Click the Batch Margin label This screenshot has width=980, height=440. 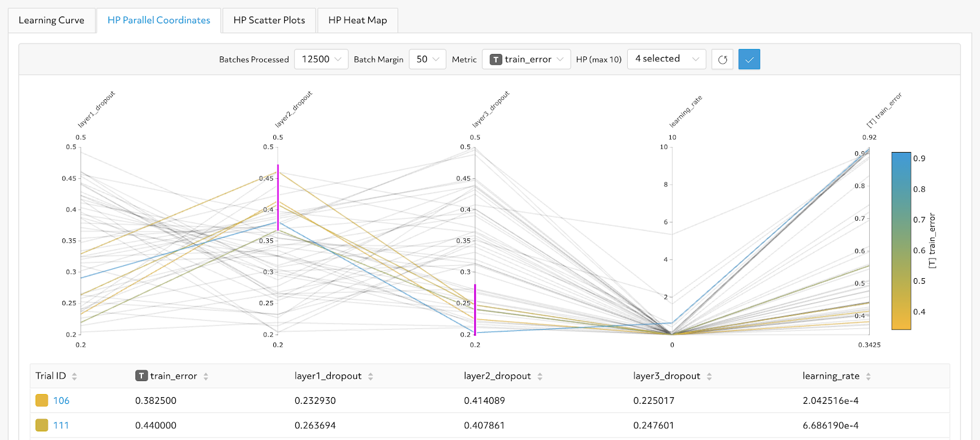[x=379, y=59]
